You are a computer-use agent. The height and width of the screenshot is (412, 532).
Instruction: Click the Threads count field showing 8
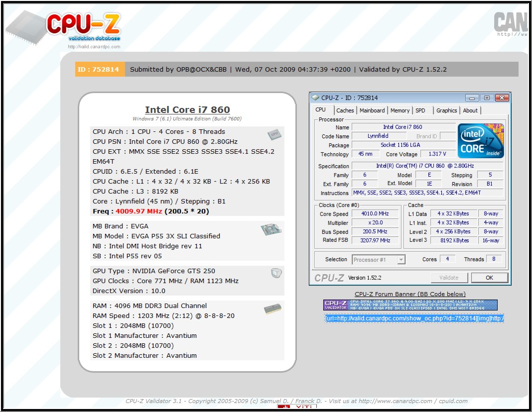[x=494, y=259]
